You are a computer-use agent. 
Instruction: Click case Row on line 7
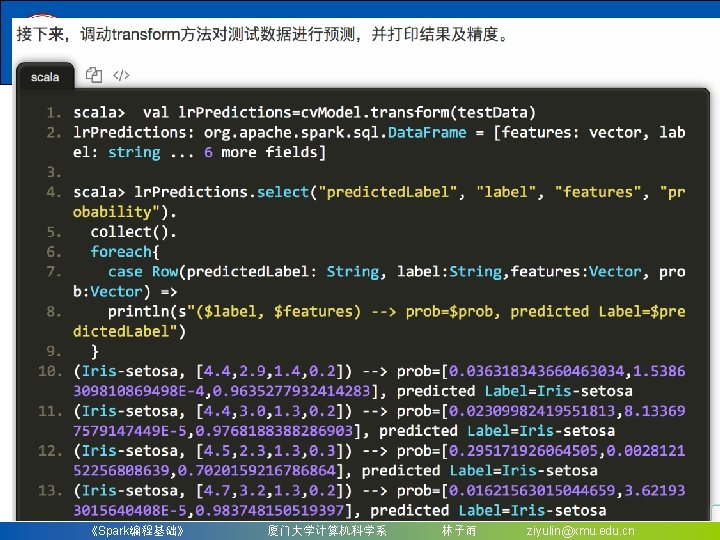143,272
